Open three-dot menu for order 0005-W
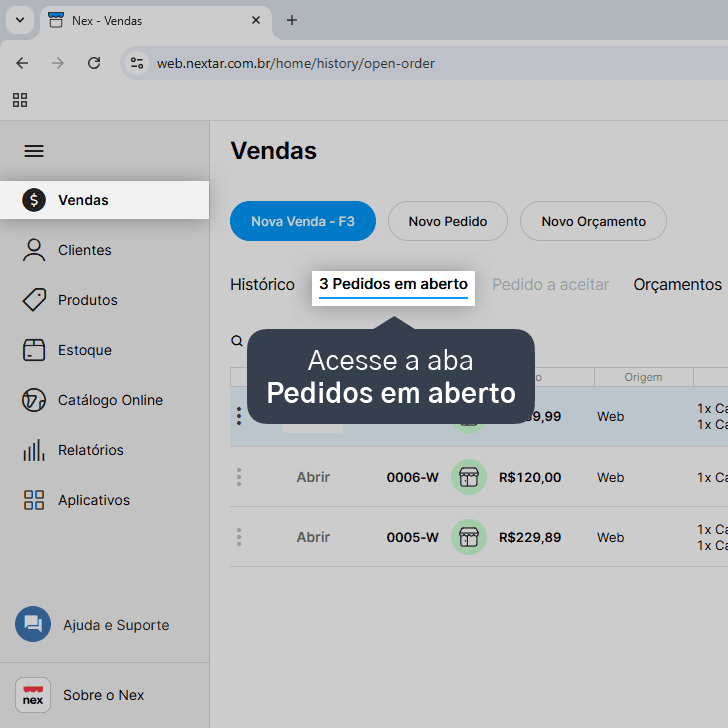Image resolution: width=728 pixels, height=728 pixels. (x=239, y=537)
